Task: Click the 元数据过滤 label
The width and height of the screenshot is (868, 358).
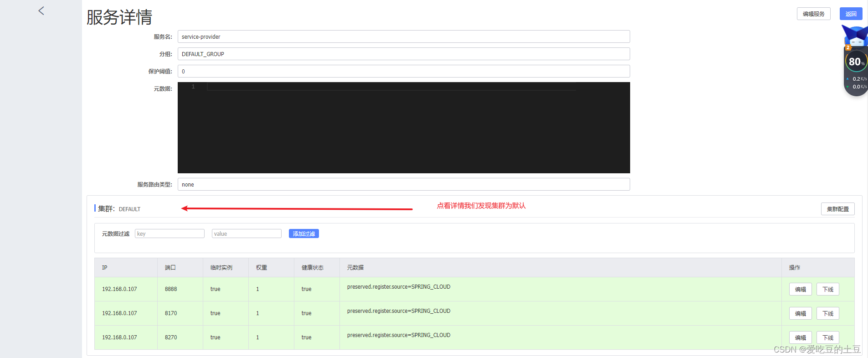Action: pos(116,234)
